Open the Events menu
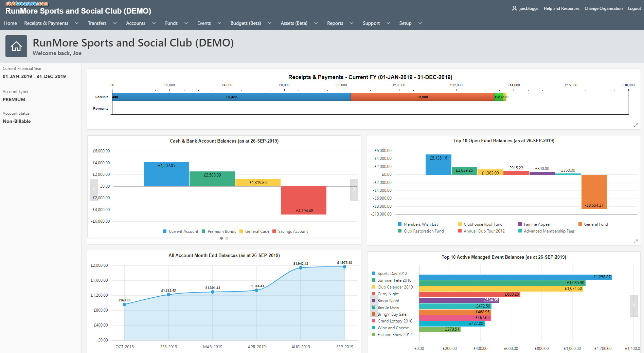644x353 pixels. (204, 23)
